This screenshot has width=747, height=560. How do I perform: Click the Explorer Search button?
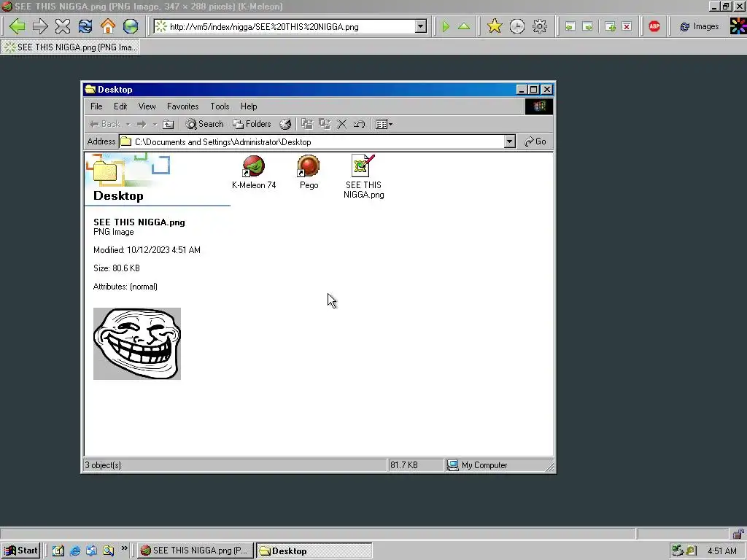204,124
